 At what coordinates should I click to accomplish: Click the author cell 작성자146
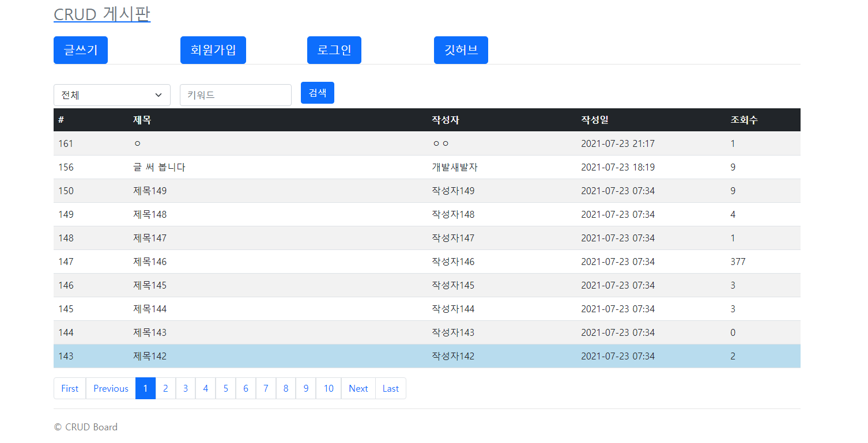click(453, 262)
